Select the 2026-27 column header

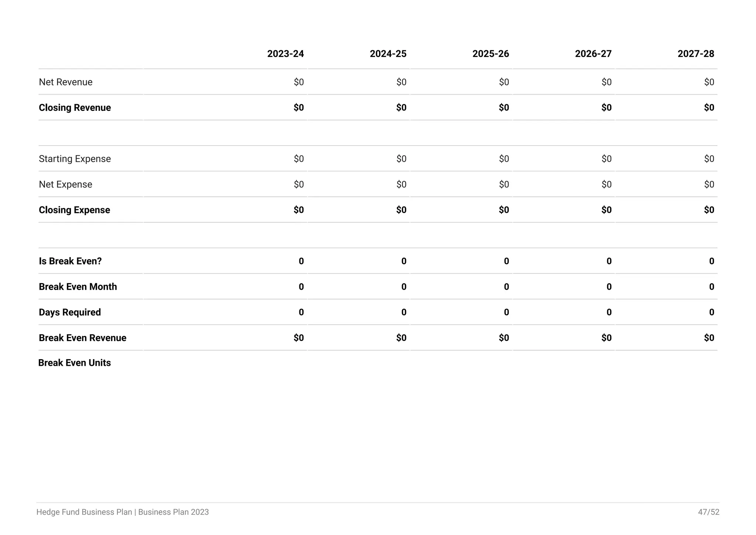pos(593,54)
